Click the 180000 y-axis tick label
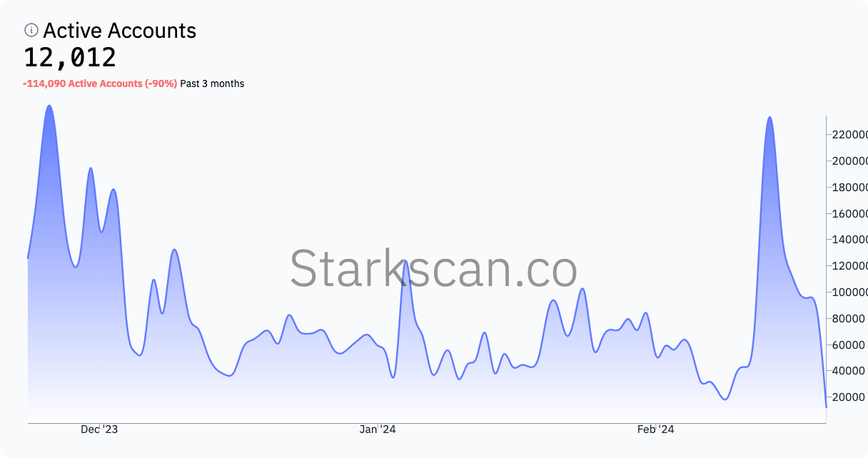The width and height of the screenshot is (868, 458). 849,188
